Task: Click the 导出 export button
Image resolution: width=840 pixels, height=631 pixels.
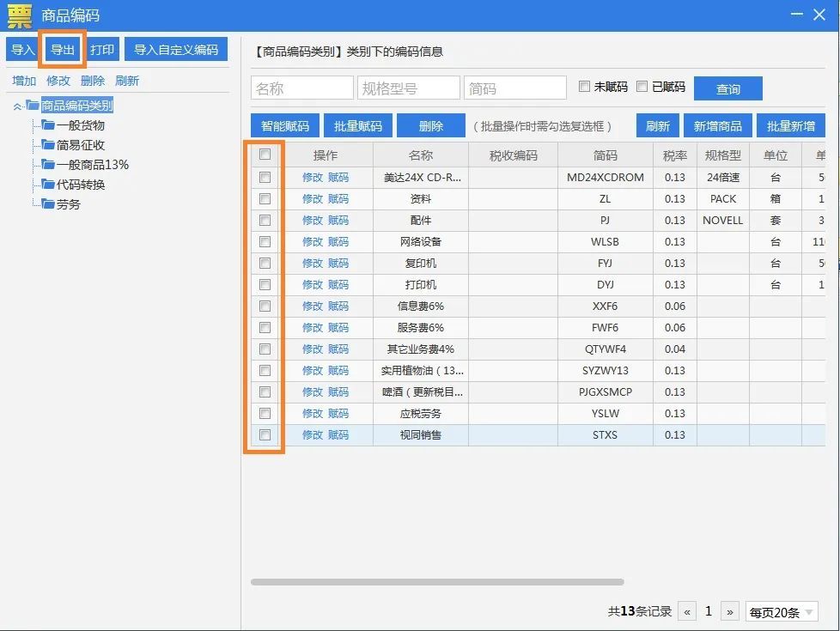Action: [x=63, y=50]
